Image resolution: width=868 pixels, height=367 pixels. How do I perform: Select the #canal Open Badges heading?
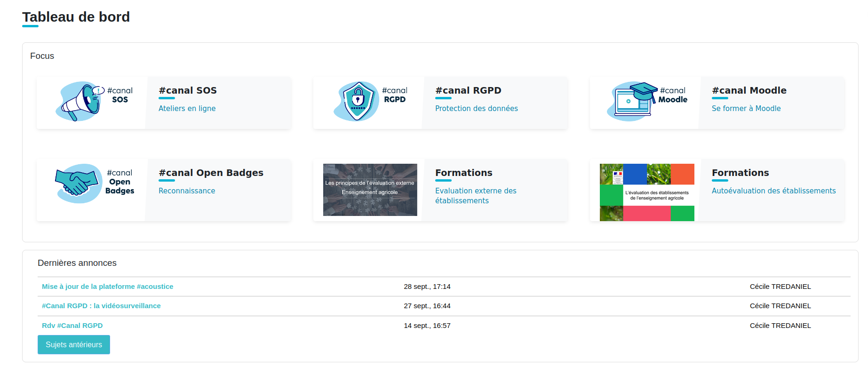211,173
